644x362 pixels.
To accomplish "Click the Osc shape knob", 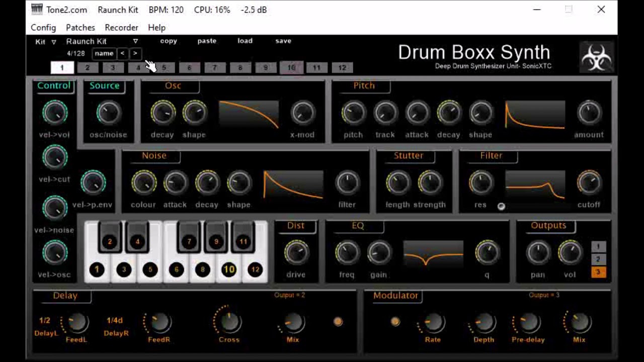I will [x=194, y=113].
